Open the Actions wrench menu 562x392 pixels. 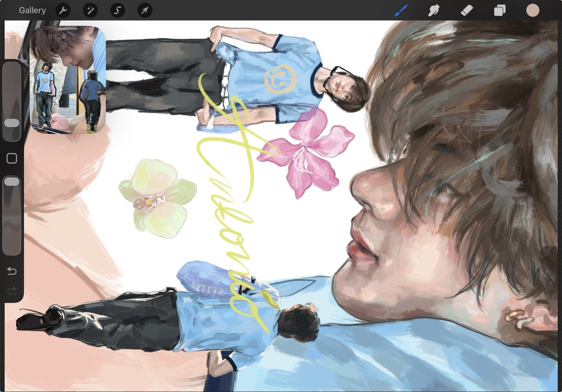point(63,10)
